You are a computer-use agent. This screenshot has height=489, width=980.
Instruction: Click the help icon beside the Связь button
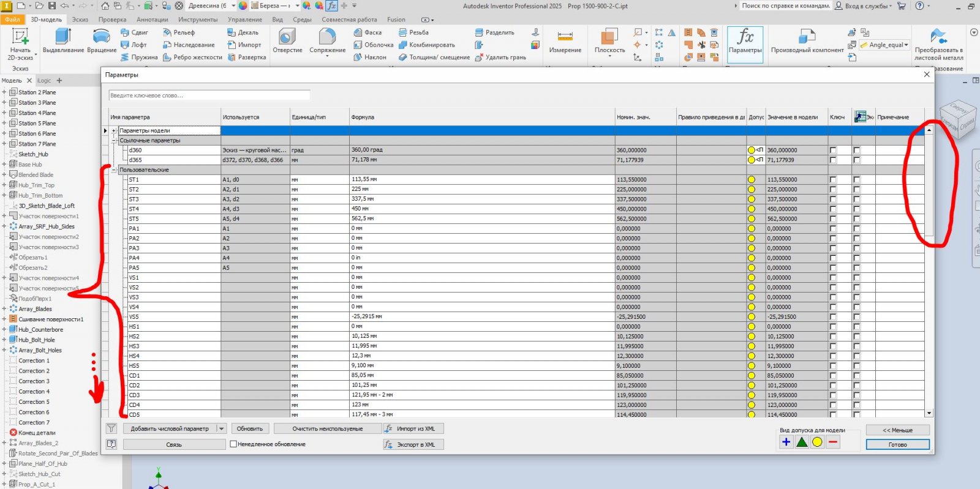pos(111,444)
